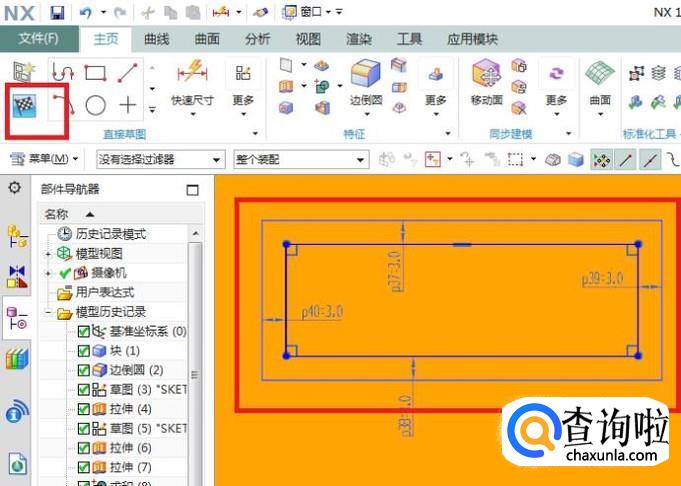This screenshot has width=681, height=486.
Task: Expand the 摄像机 tree node
Action: tap(48, 273)
